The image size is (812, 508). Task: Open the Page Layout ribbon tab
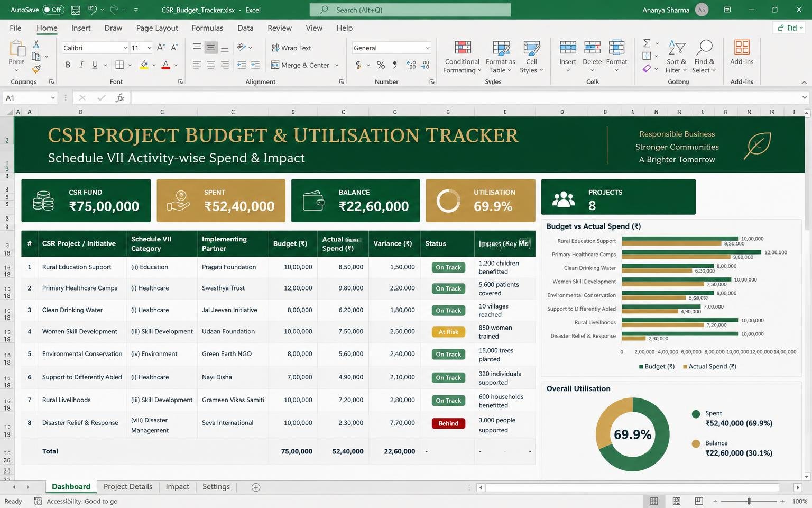157,28
